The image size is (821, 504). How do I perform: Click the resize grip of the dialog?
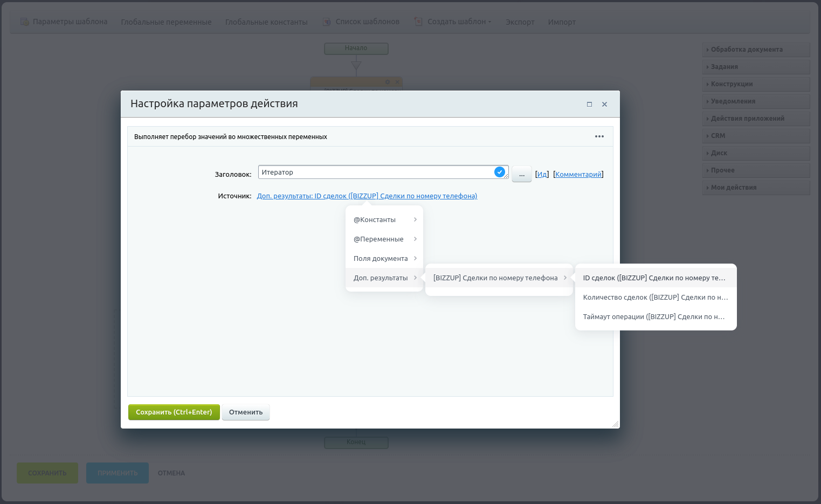point(615,424)
